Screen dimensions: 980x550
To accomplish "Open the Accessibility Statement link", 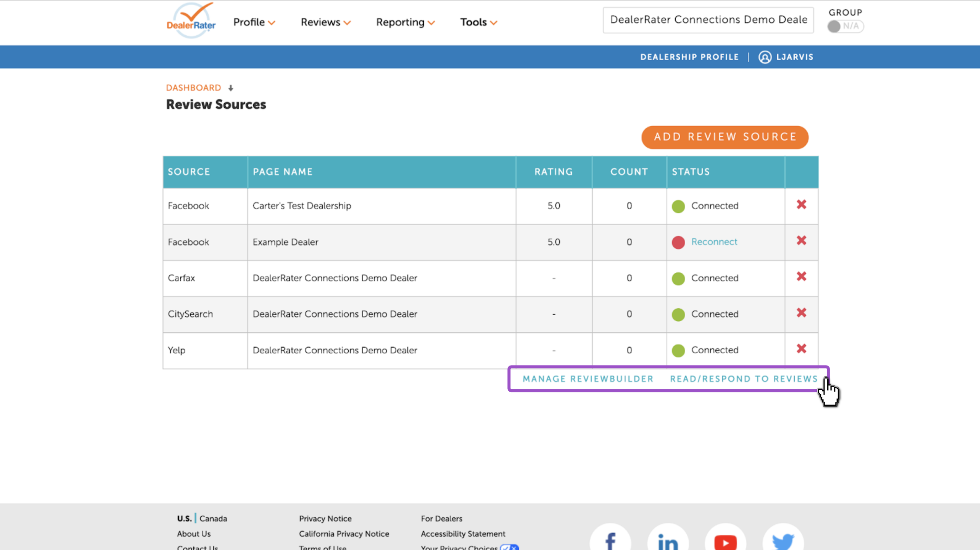I will point(463,534).
